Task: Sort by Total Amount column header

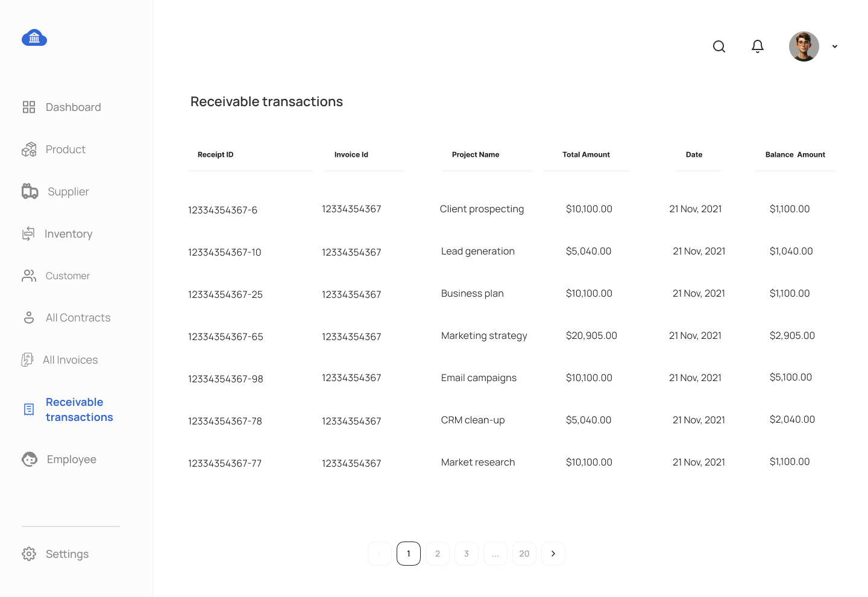Action: click(x=586, y=154)
